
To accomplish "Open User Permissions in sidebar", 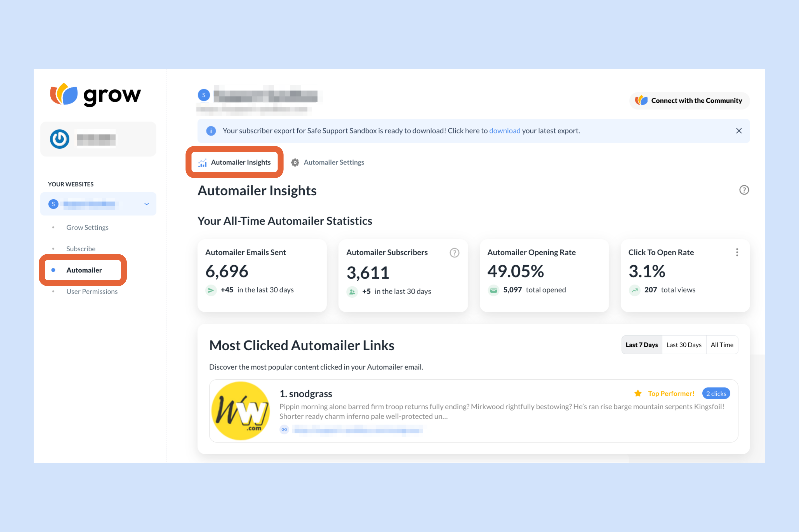I will pyautogui.click(x=92, y=292).
